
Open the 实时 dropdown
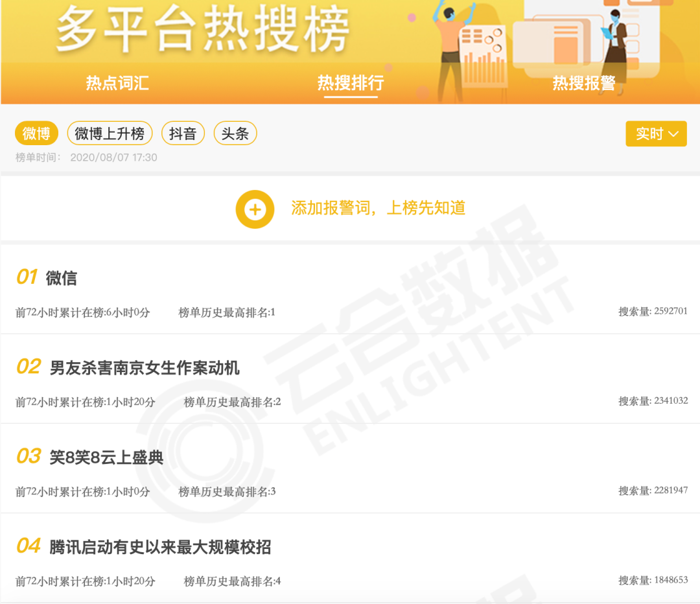click(x=656, y=134)
